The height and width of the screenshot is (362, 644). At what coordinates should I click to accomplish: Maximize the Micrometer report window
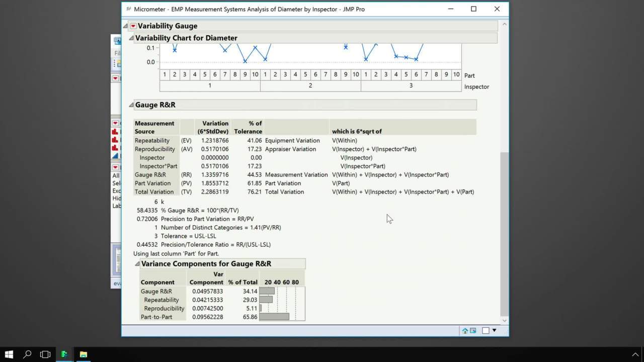(x=473, y=9)
